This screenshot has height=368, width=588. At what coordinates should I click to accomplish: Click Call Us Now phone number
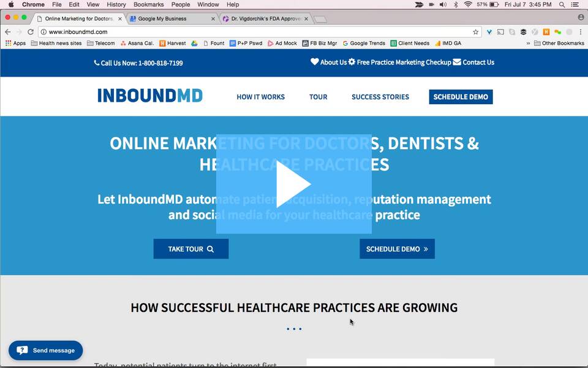click(x=138, y=63)
